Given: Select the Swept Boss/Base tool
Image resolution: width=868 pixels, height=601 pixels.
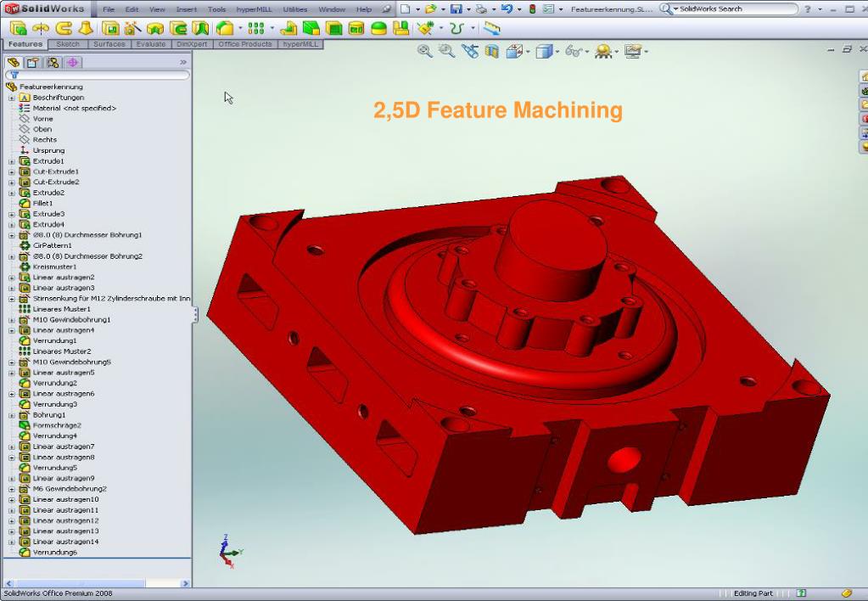Looking at the screenshot, I should click(64, 28).
